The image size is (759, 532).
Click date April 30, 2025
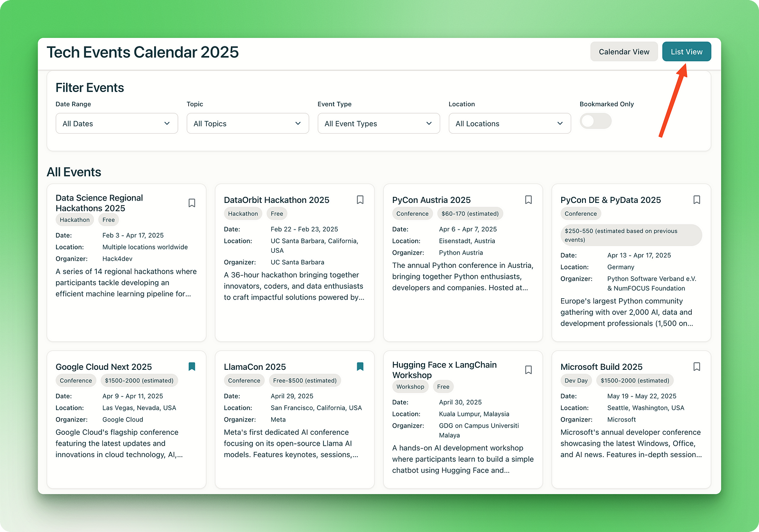pyautogui.click(x=460, y=403)
